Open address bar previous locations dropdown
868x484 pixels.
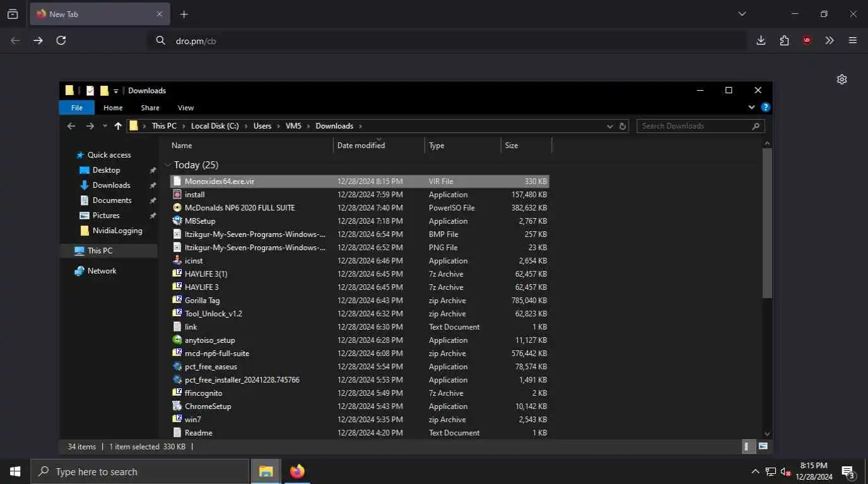tap(610, 126)
